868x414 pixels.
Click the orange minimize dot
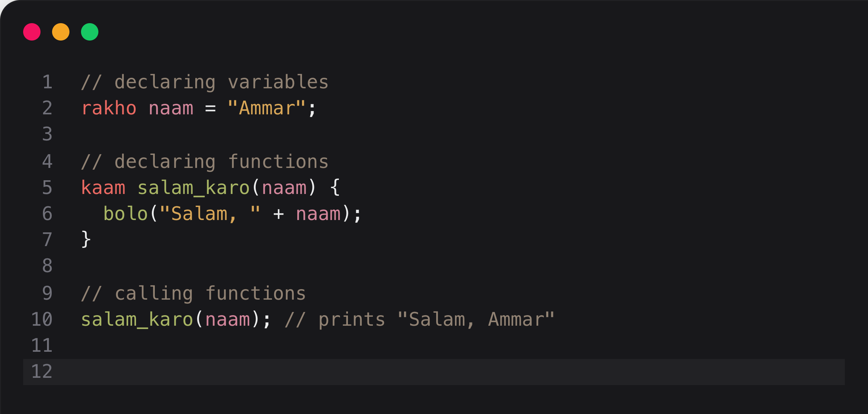61,32
